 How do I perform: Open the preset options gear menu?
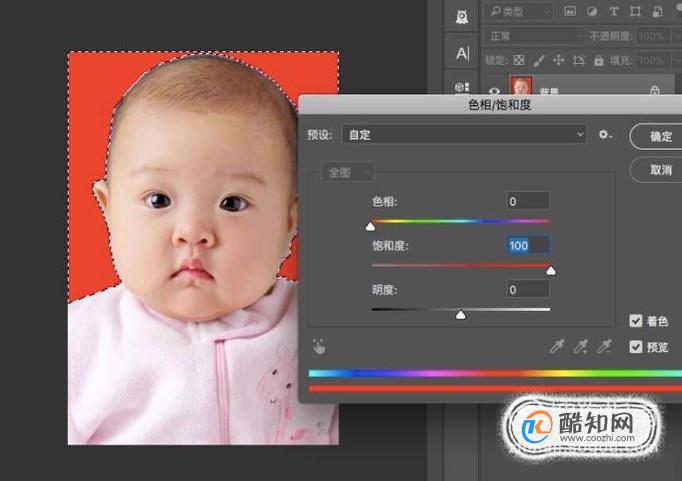(x=605, y=134)
